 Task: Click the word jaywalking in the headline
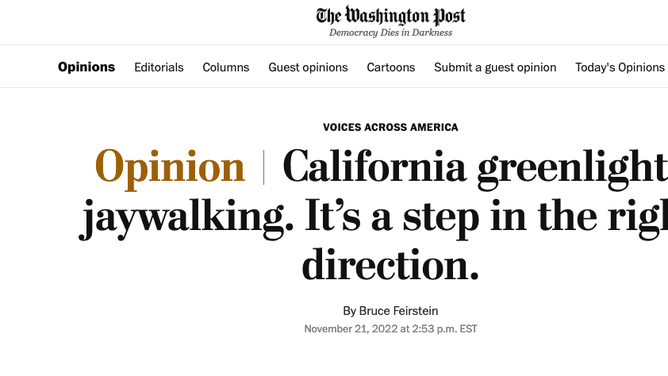point(186,217)
